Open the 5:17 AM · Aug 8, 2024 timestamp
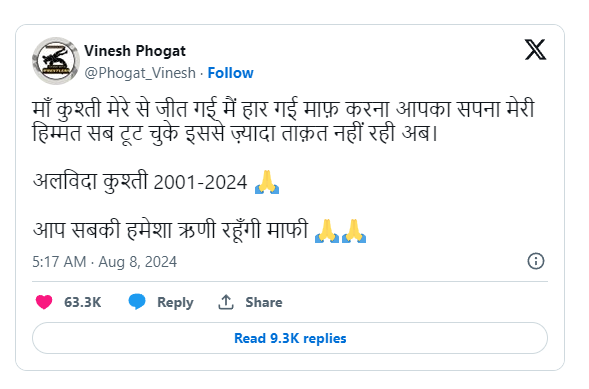589x389 pixels. 104,262
